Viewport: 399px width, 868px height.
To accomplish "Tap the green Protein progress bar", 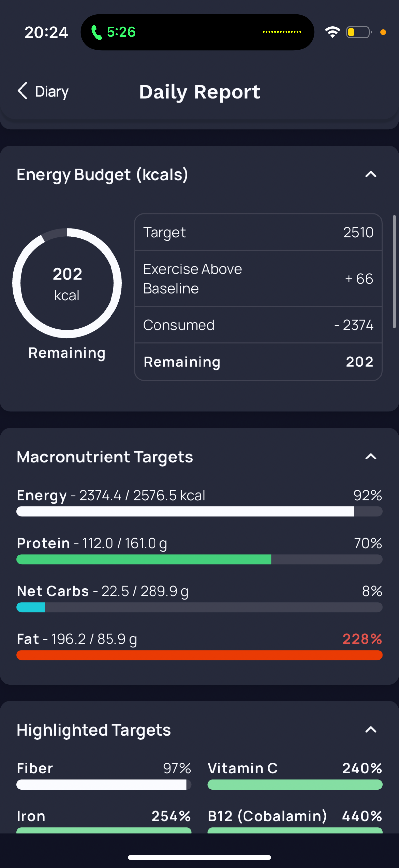I will click(199, 559).
